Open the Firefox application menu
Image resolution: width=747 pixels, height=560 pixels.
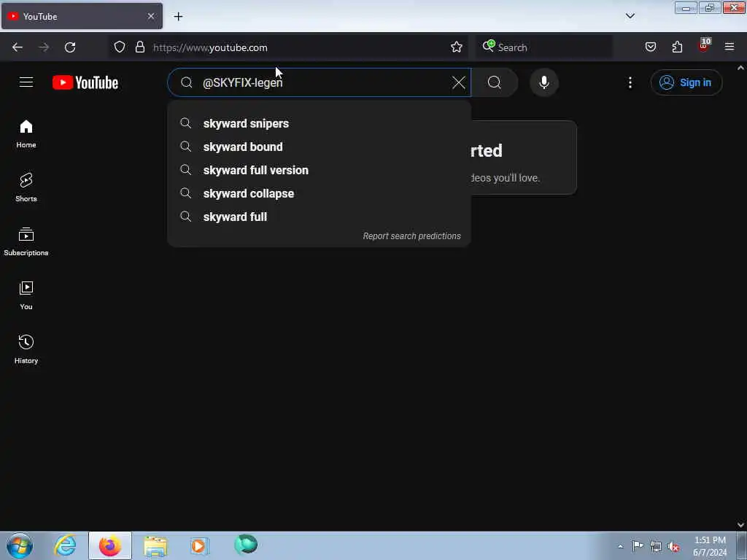pos(729,47)
